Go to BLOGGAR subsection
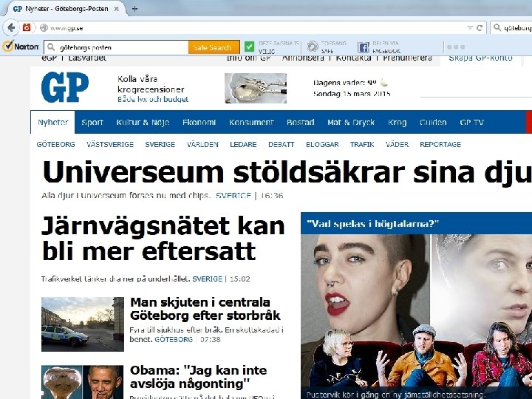The image size is (532, 399). click(322, 145)
